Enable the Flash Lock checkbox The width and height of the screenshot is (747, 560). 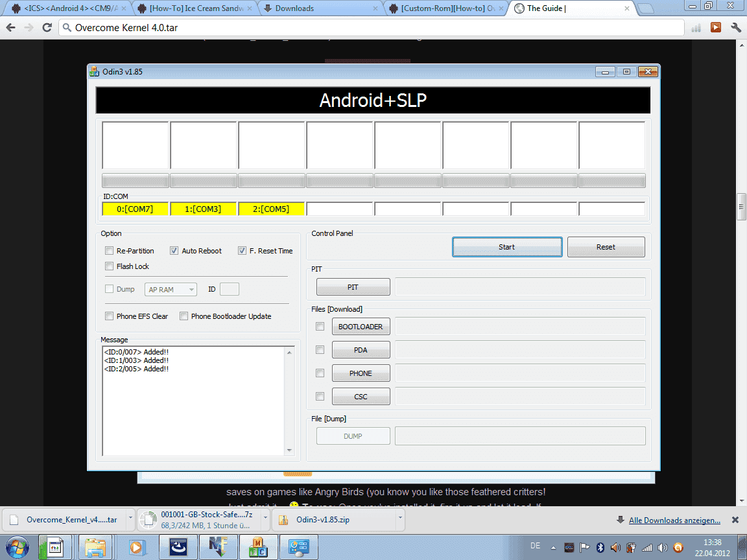109,266
